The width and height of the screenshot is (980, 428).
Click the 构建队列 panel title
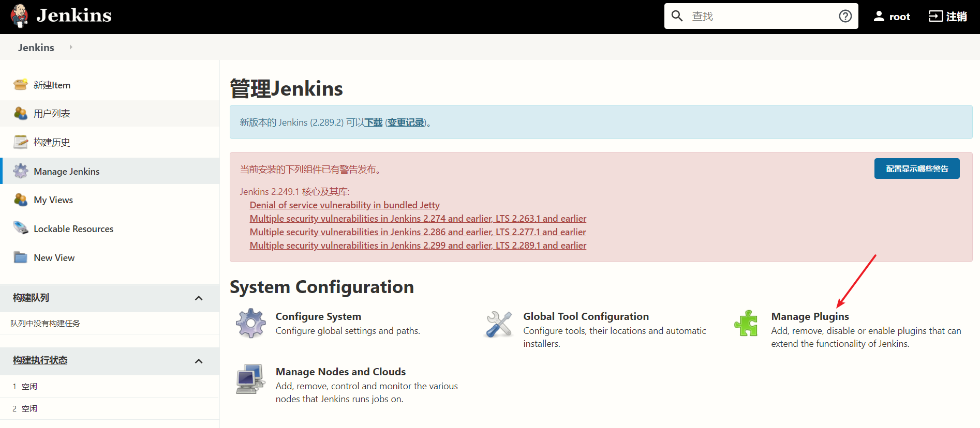tap(31, 298)
